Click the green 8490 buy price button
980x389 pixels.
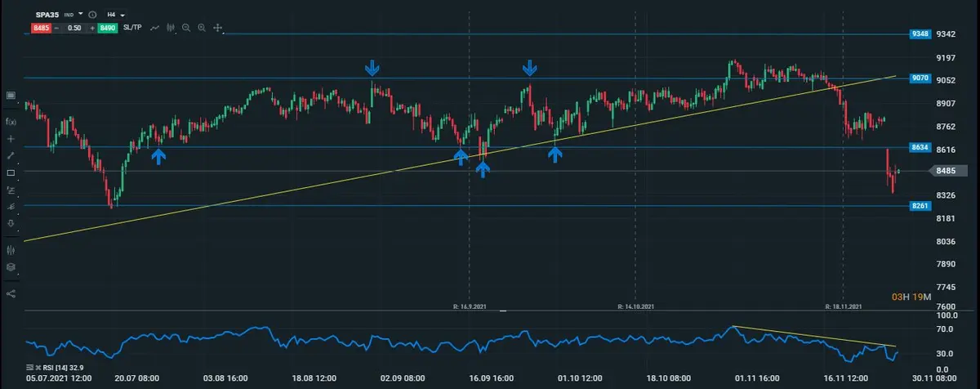click(x=107, y=28)
